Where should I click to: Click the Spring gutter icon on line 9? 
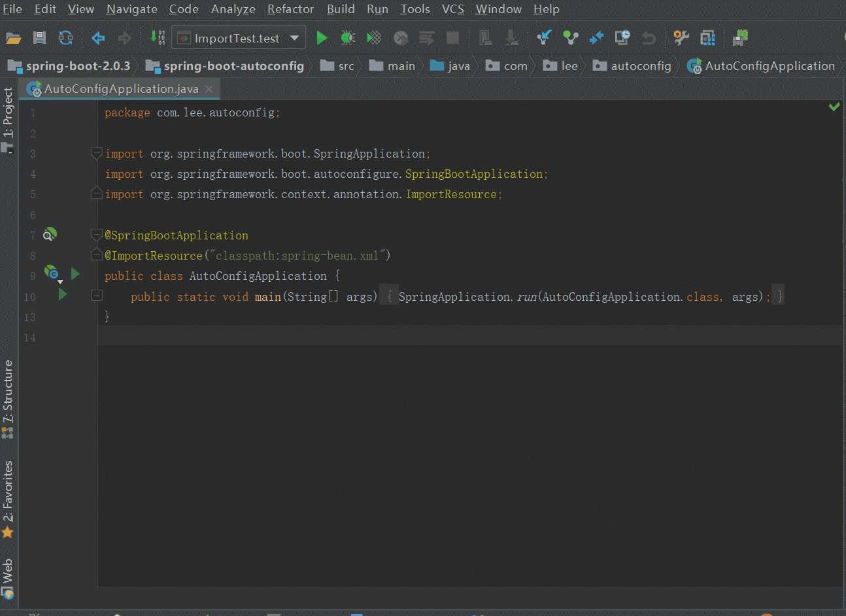pyautogui.click(x=52, y=273)
